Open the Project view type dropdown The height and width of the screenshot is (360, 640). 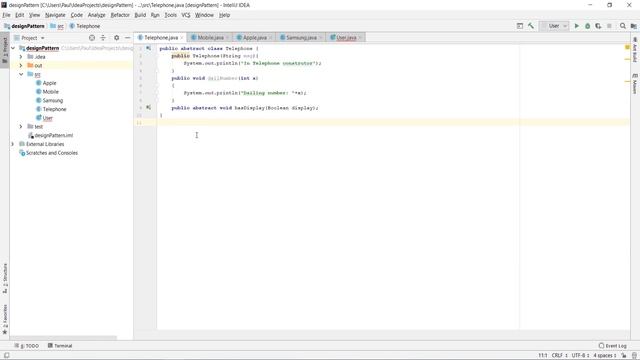pyautogui.click(x=29, y=38)
